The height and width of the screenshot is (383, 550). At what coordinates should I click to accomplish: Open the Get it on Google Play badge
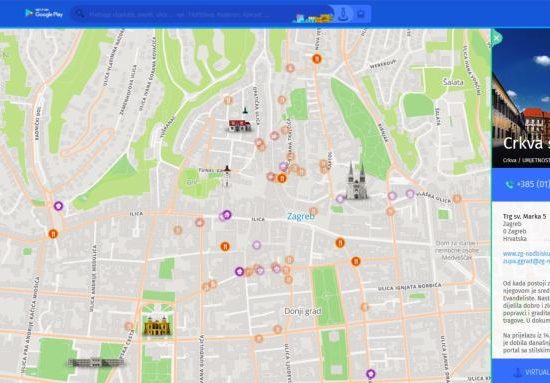pos(44,13)
